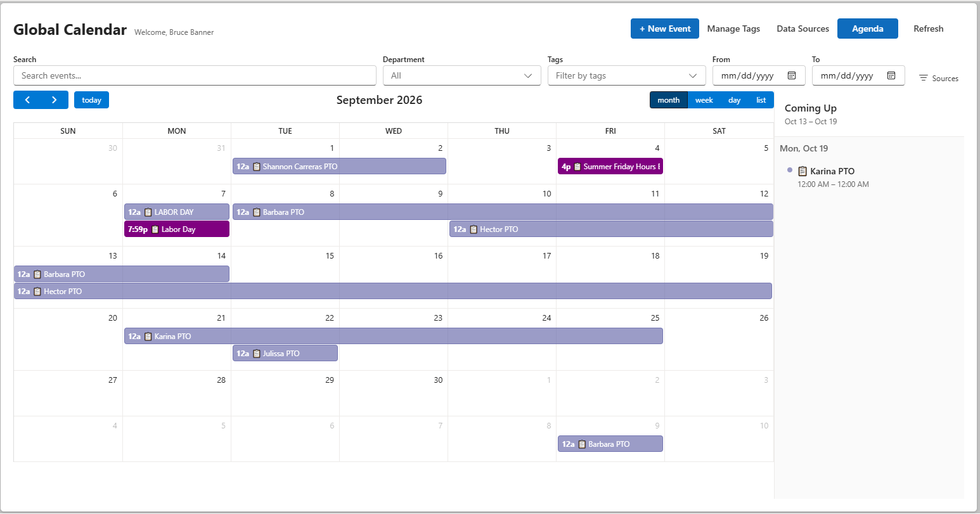Viewport: 980px width, 514px height.
Task: Switch to day view
Action: tap(734, 100)
